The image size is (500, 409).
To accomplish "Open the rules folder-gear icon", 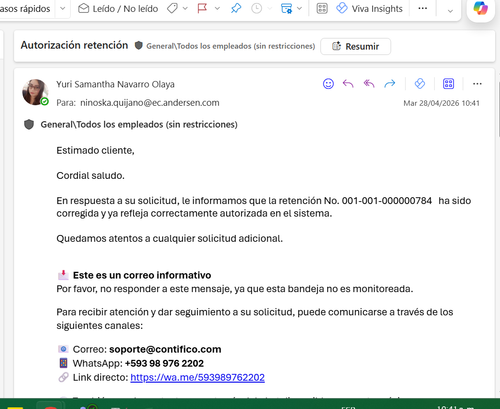I will pyautogui.click(x=286, y=8).
